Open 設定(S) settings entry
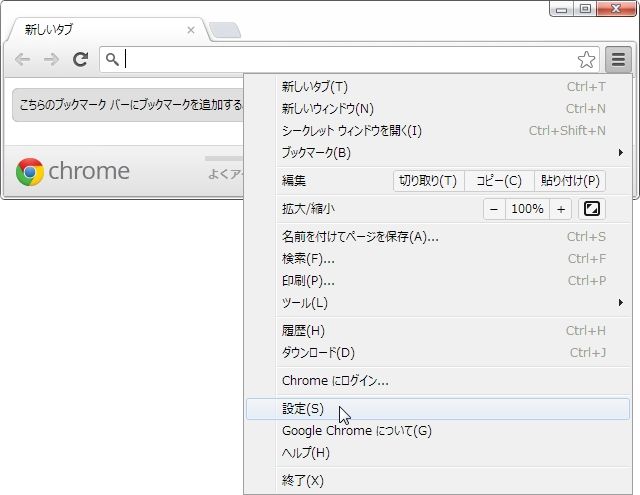This screenshot has width=640, height=495. click(438, 409)
